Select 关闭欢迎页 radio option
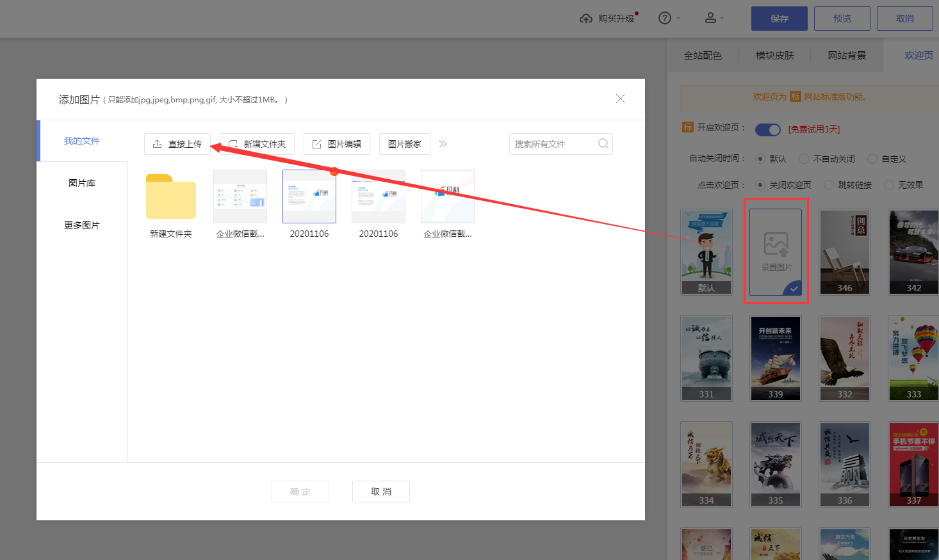The height and width of the screenshot is (560, 939). click(x=760, y=185)
